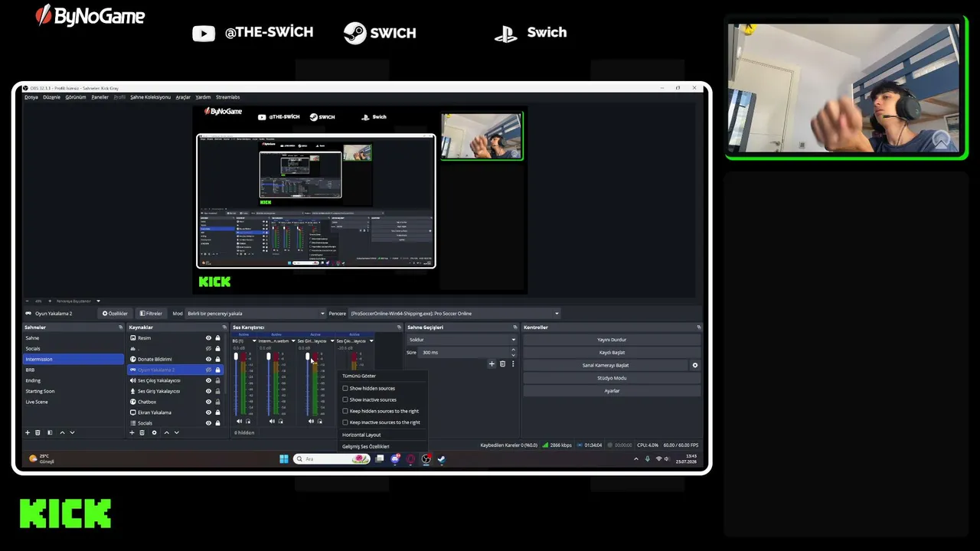Open the Steam icon on the taskbar

click(441, 459)
